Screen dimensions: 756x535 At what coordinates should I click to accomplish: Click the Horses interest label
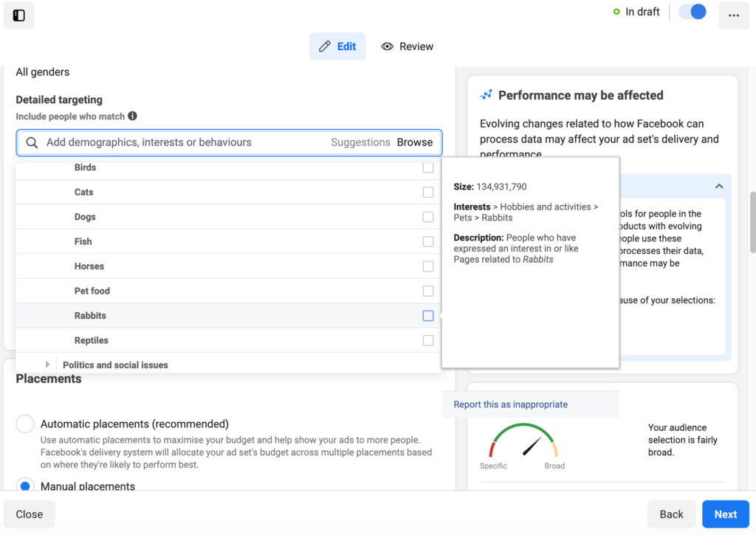(89, 266)
